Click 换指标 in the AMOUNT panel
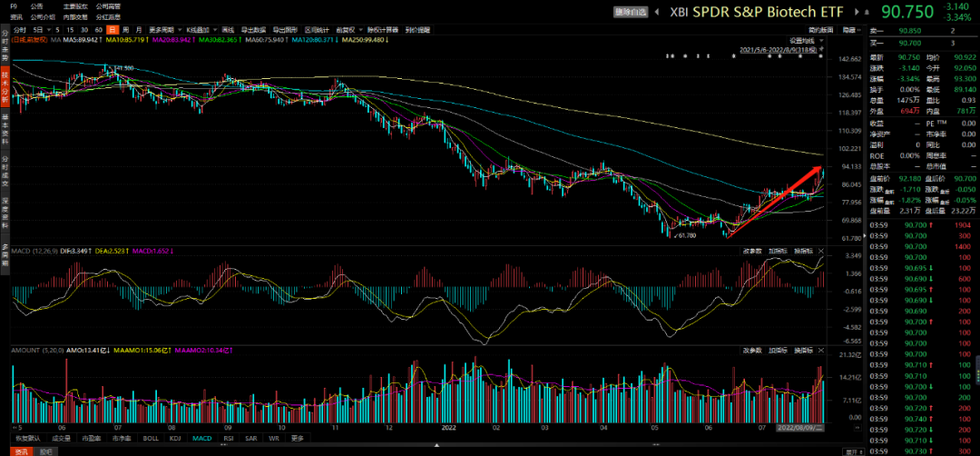The image size is (980, 456). click(x=802, y=350)
